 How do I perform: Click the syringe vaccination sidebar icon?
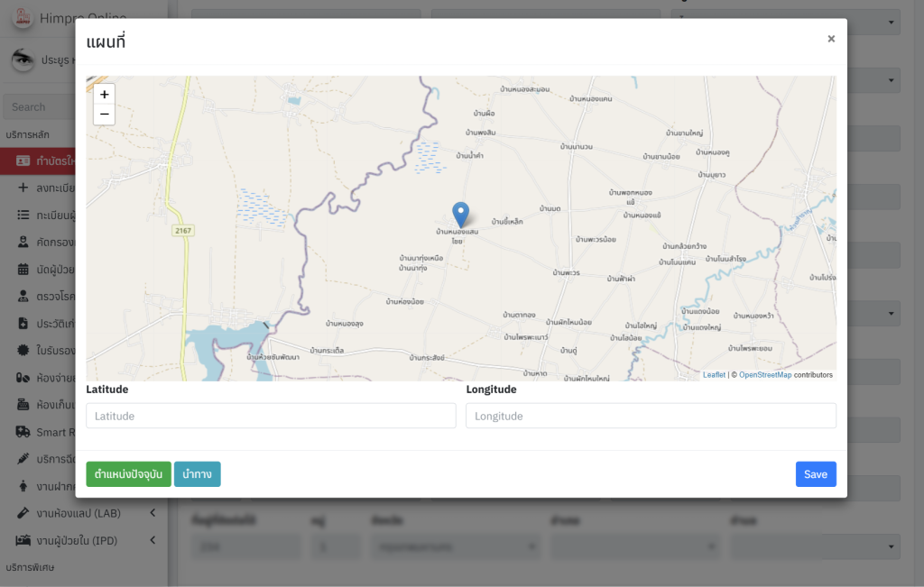click(x=23, y=459)
